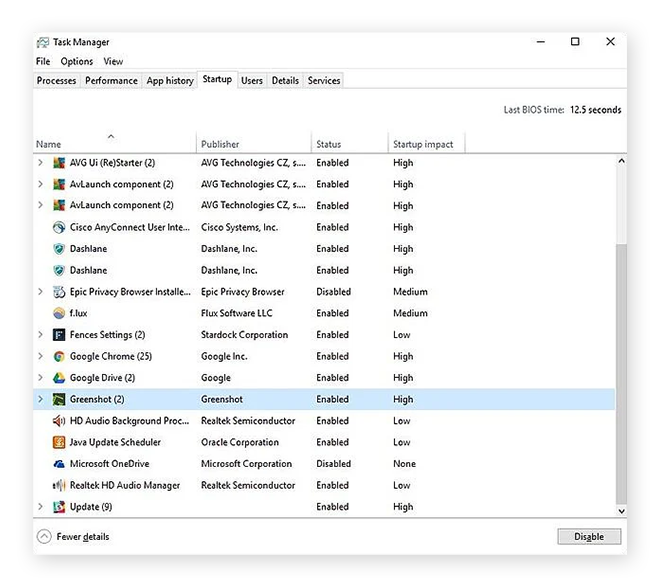Maximize the Task Manager window
660x586 pixels.
(575, 42)
